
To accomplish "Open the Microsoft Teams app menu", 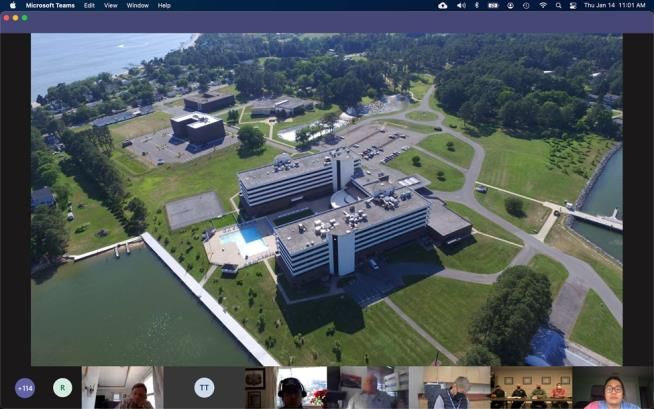I will tap(50, 5).
